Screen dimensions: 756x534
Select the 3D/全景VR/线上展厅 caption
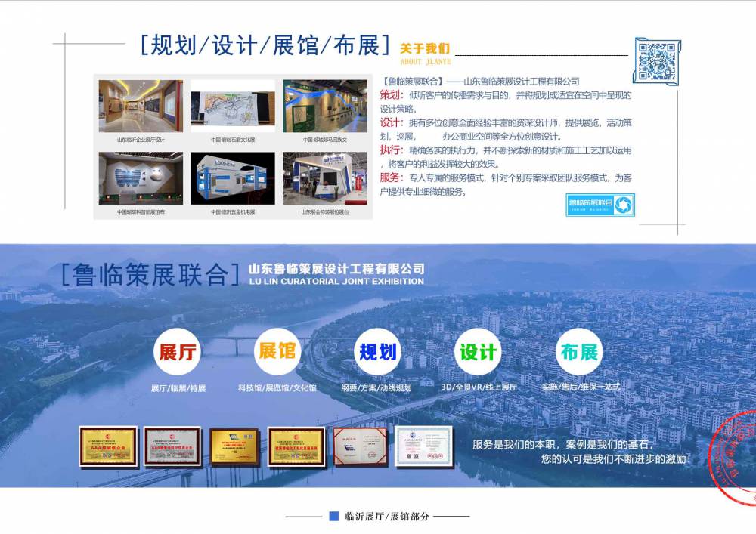[479, 387]
